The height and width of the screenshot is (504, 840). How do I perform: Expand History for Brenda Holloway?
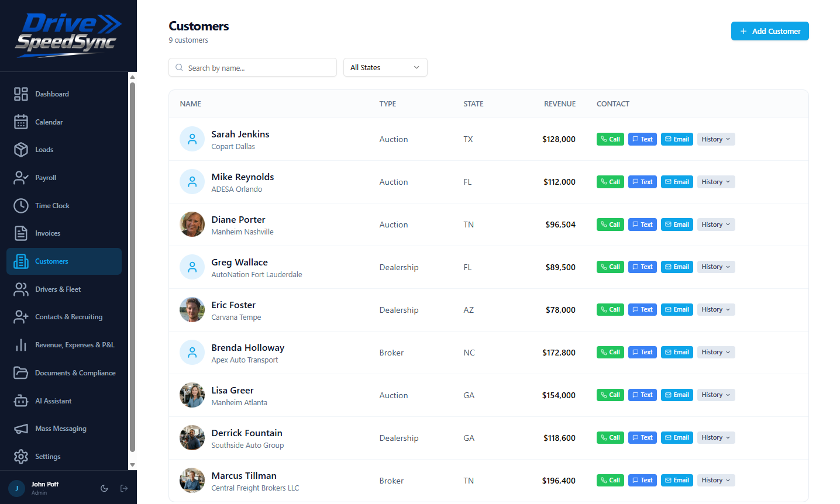point(716,352)
